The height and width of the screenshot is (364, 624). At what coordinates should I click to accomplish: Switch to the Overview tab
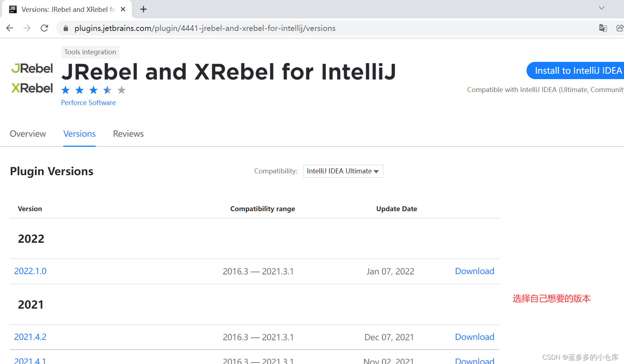point(28,134)
